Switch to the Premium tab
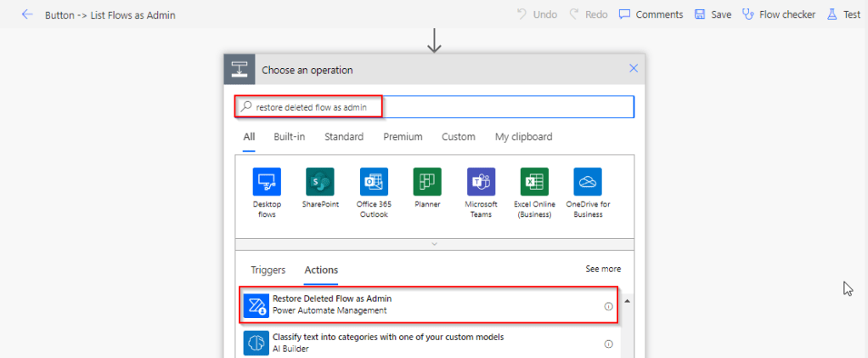868x358 pixels. tap(403, 137)
